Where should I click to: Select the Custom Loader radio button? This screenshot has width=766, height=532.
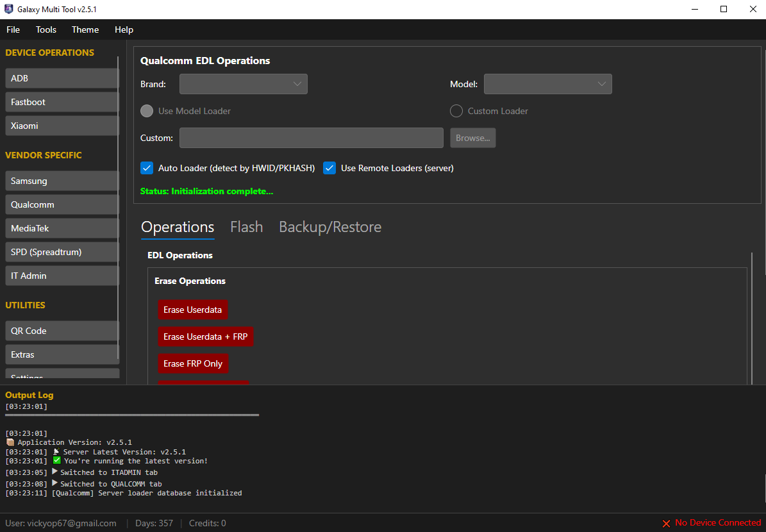click(456, 111)
